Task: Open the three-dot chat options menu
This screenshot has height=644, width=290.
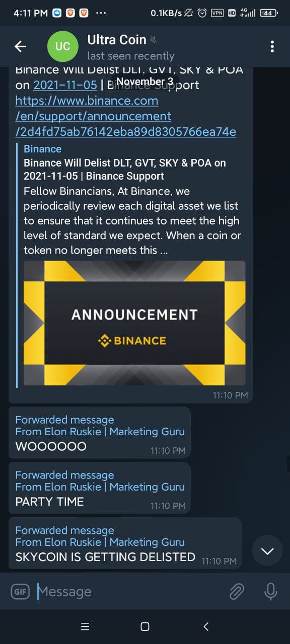Action: click(x=272, y=47)
